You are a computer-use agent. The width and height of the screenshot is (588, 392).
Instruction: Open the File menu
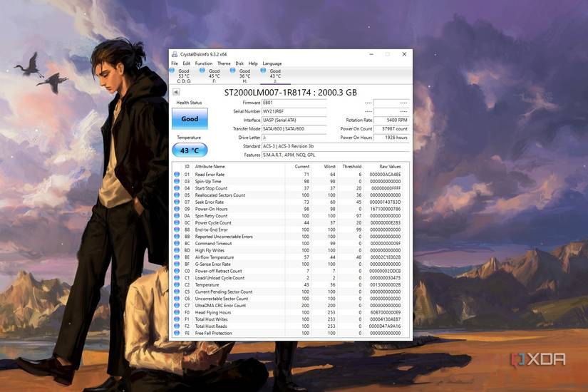(x=175, y=63)
